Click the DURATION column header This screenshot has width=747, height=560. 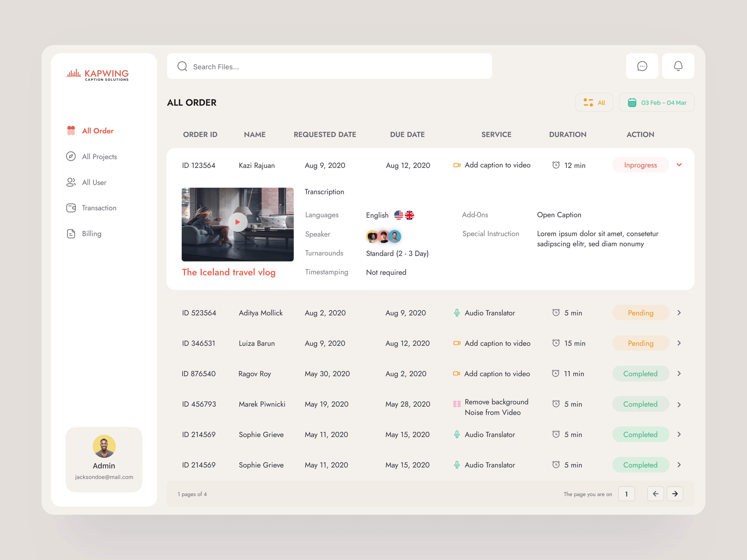568,134
